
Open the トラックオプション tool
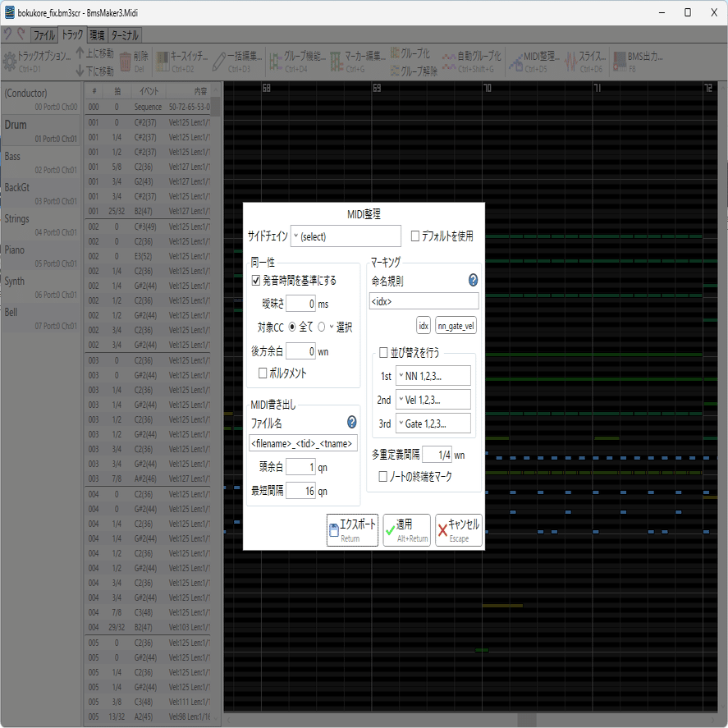38,58
